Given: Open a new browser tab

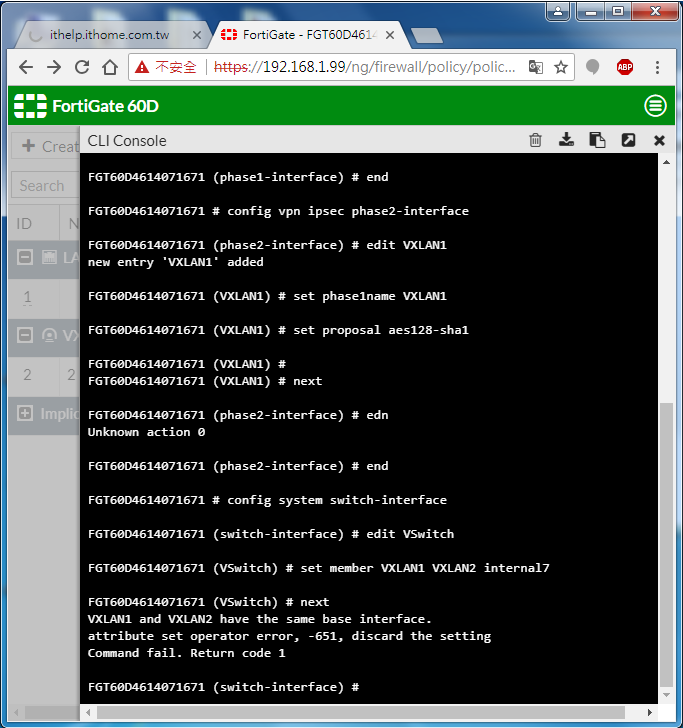Looking at the screenshot, I should pyautogui.click(x=427, y=36).
